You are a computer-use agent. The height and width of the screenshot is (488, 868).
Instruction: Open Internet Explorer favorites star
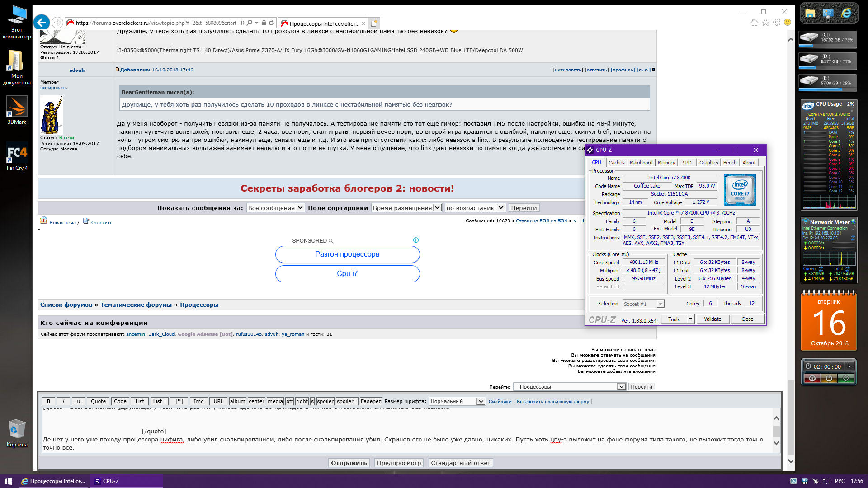pos(765,23)
